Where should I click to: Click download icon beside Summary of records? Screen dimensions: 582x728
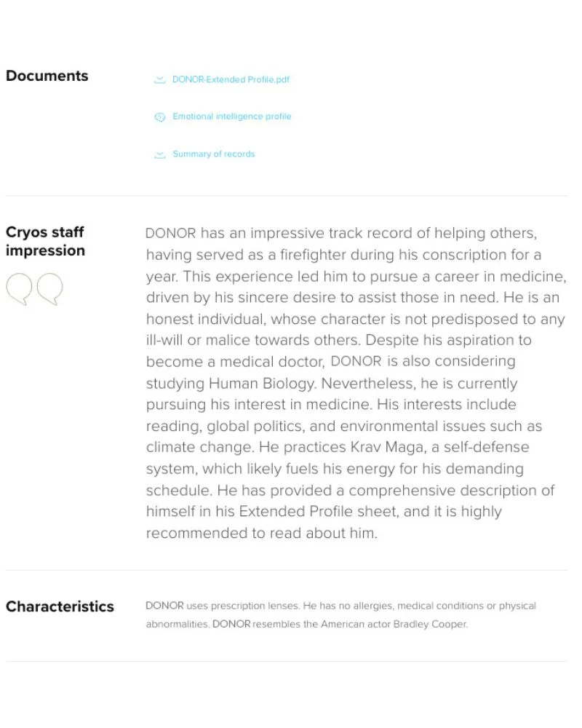click(x=160, y=154)
